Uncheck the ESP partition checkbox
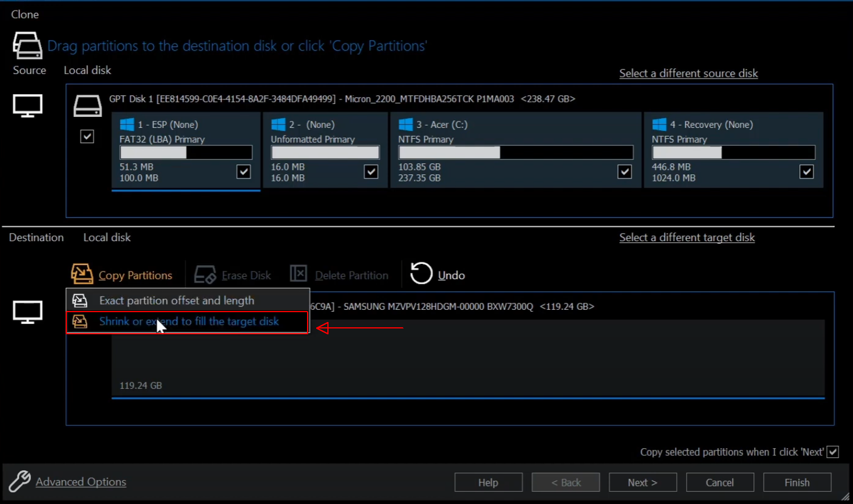 click(244, 171)
